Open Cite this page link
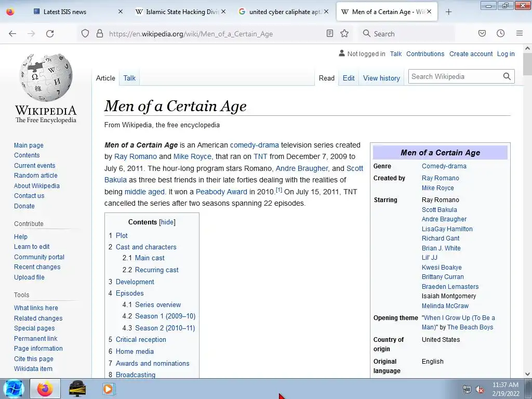The width and height of the screenshot is (532, 399). pos(34,359)
